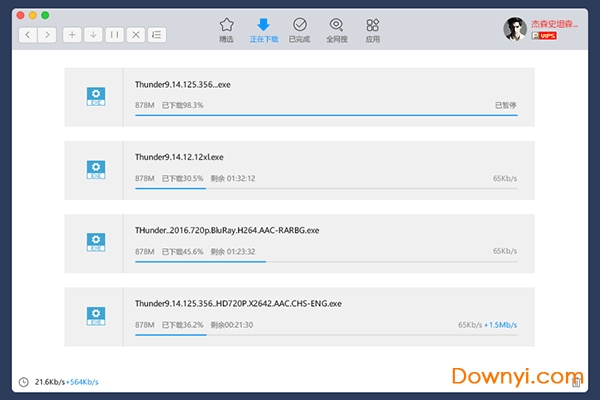Select the Thunder9.14.125.356..HD720P download item
Image resolution: width=600 pixels, height=400 pixels.
[299, 316]
